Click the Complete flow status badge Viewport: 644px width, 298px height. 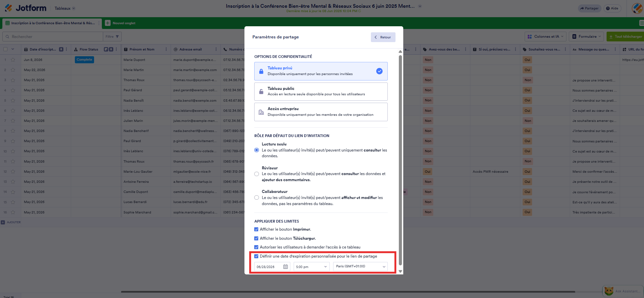tap(84, 60)
